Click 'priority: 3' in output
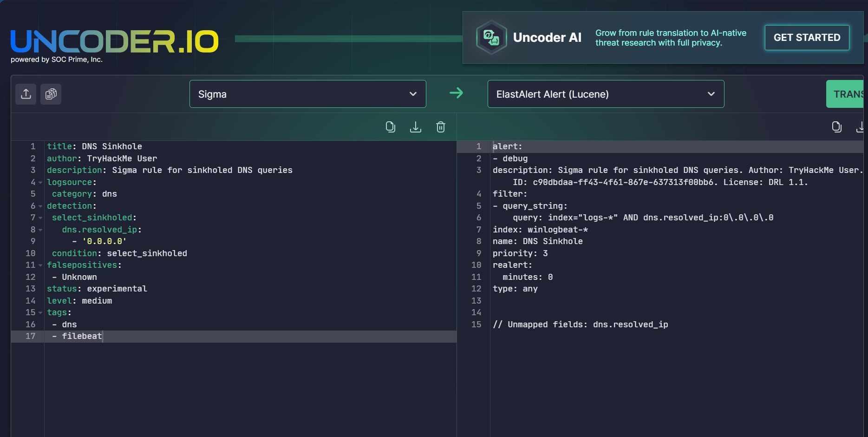This screenshot has height=437, width=868. coord(520,253)
